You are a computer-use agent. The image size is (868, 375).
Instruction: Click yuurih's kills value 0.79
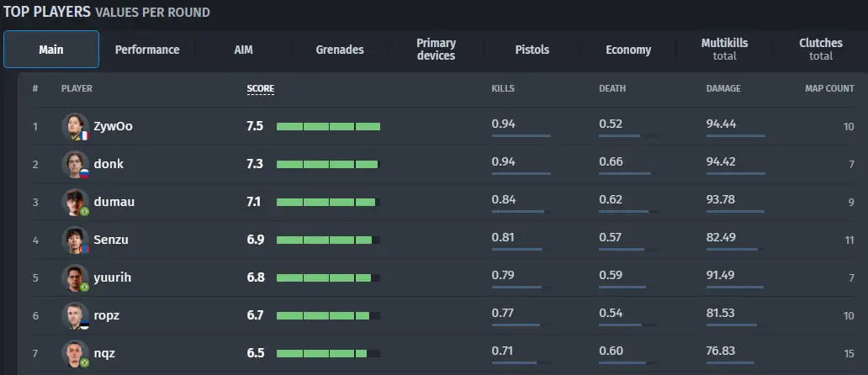503,275
